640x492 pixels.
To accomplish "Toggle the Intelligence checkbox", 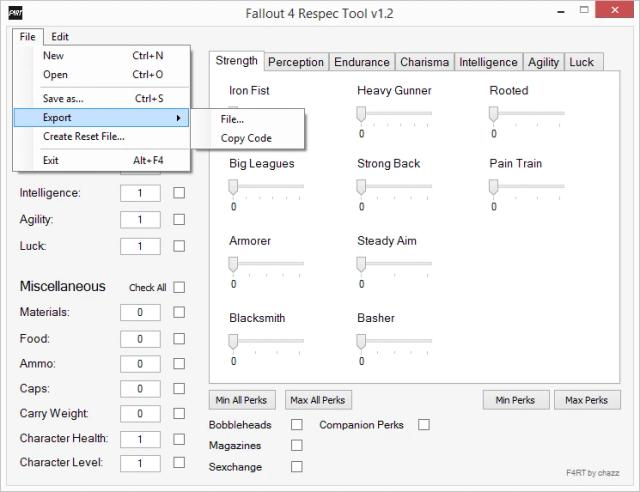I will [179, 193].
